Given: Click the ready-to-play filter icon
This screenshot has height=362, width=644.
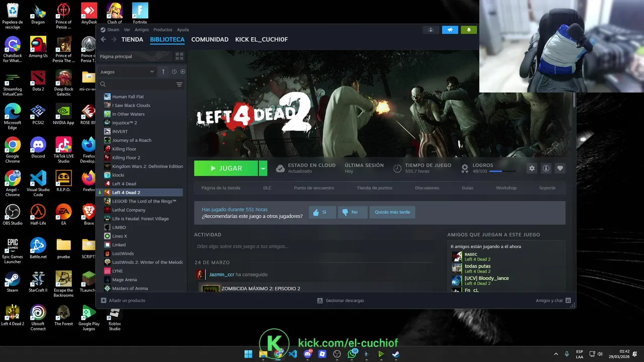Looking at the screenshot, I should (183, 72).
